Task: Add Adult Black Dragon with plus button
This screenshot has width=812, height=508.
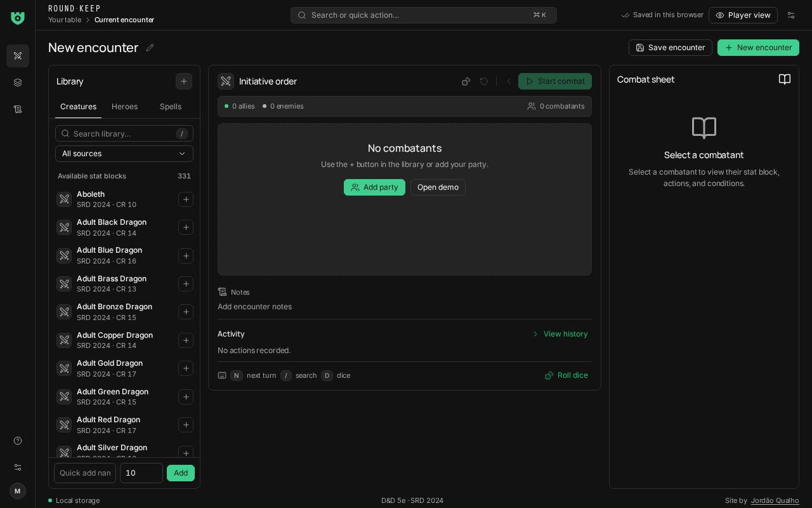Action: (186, 227)
